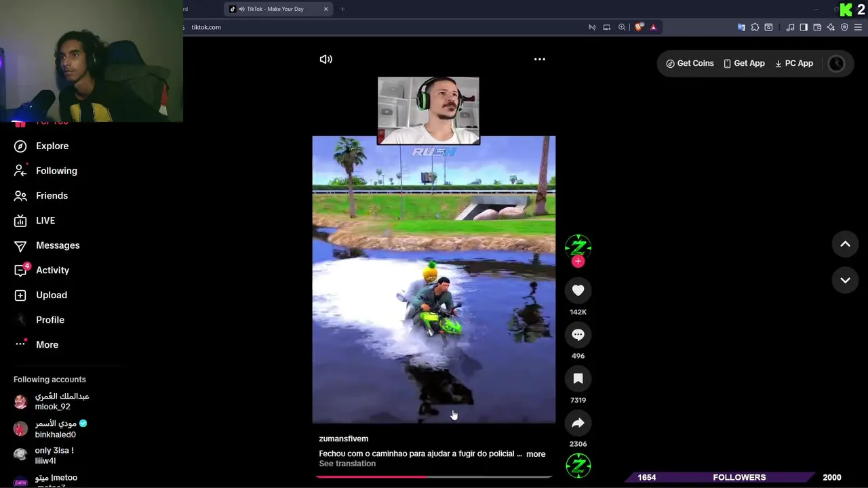This screenshot has width=868, height=488.
Task: Click the crossed-out N icon in address bar
Action: point(592,27)
